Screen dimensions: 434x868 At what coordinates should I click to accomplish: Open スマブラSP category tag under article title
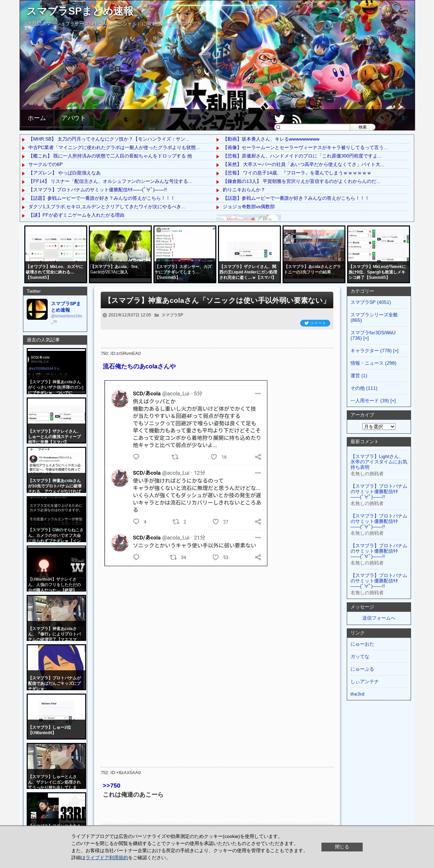point(172,315)
